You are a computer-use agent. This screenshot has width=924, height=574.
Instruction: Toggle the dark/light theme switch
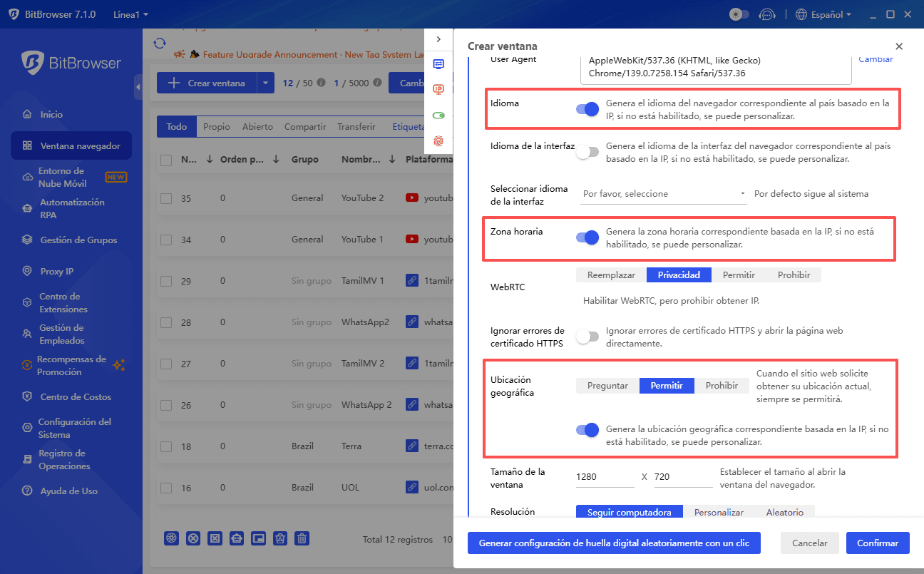[x=739, y=14]
